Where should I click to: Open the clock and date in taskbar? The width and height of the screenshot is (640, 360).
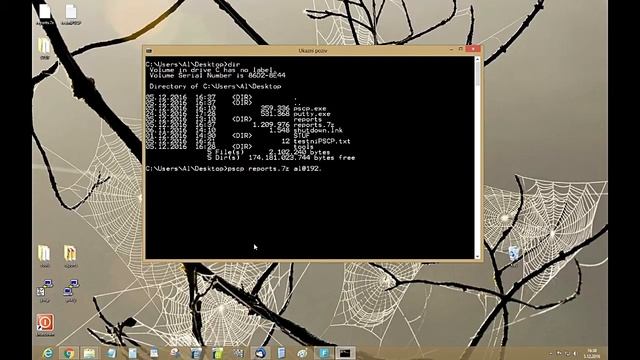click(592, 353)
